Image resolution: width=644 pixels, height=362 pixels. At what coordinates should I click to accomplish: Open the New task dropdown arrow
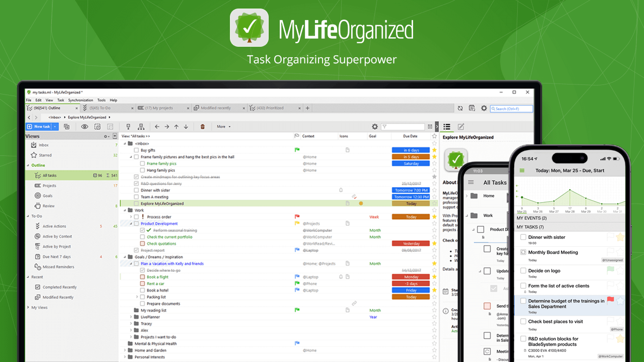point(55,127)
